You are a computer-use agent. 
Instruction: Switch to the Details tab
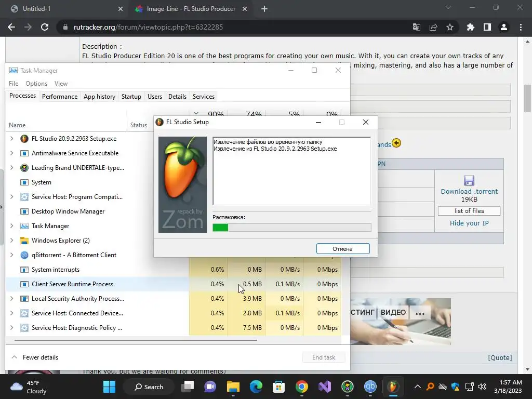tap(178, 96)
